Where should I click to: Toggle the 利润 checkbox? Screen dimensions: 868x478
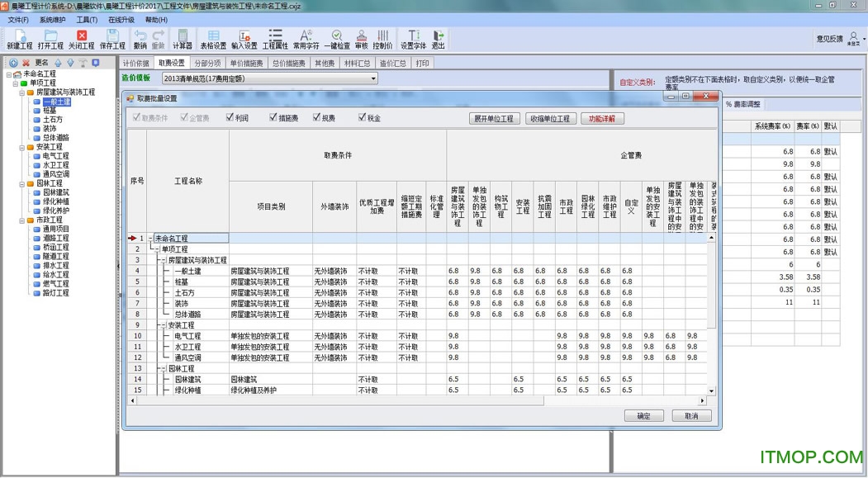[x=230, y=118]
